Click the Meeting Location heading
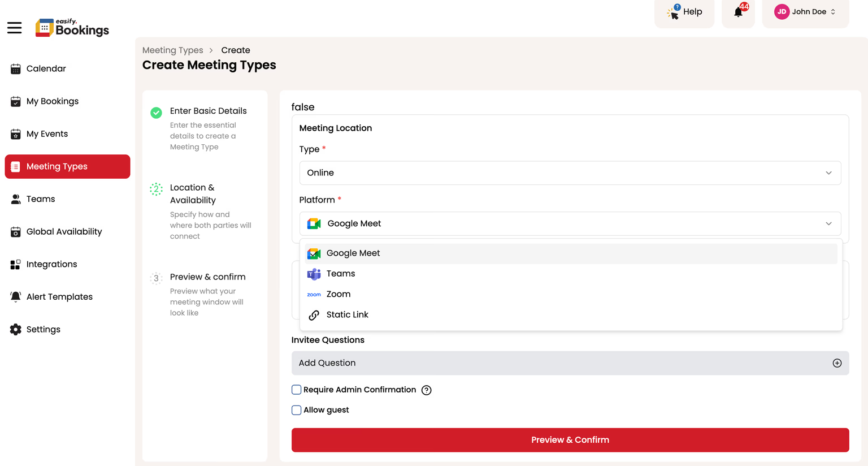 (x=336, y=128)
